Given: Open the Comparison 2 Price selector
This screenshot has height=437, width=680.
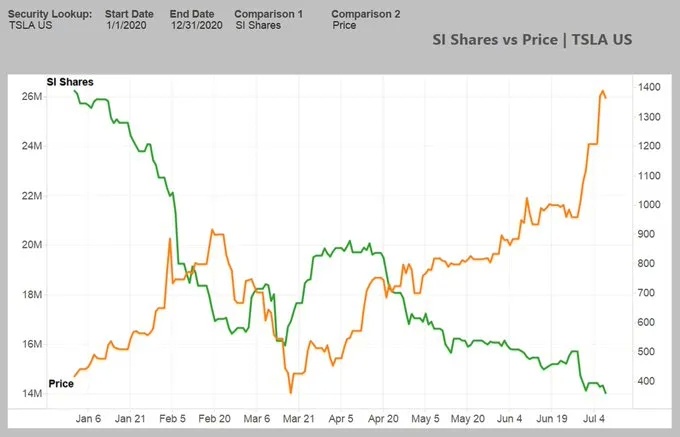Looking at the screenshot, I should click(344, 25).
